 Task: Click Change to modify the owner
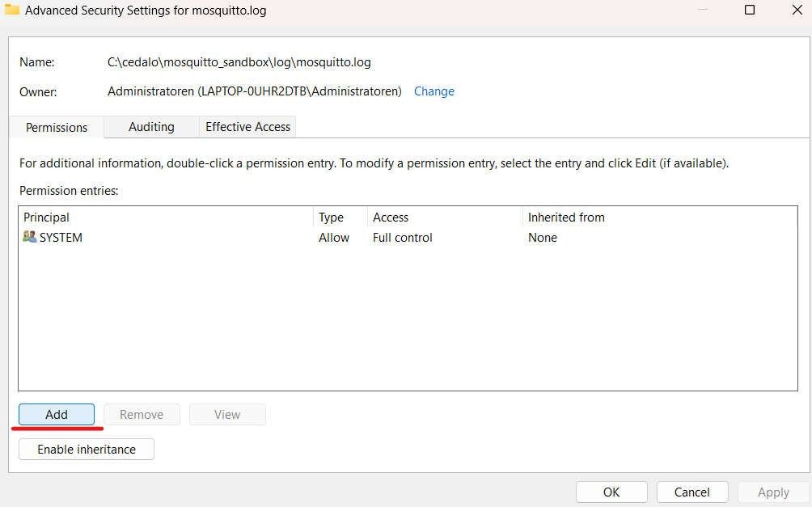(x=433, y=91)
